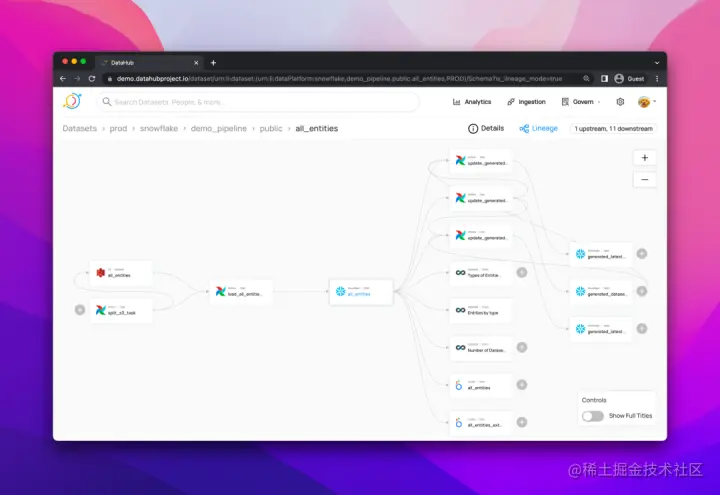This screenshot has height=495, width=720.
Task: Open the Ingestion menu item
Action: coord(526,102)
